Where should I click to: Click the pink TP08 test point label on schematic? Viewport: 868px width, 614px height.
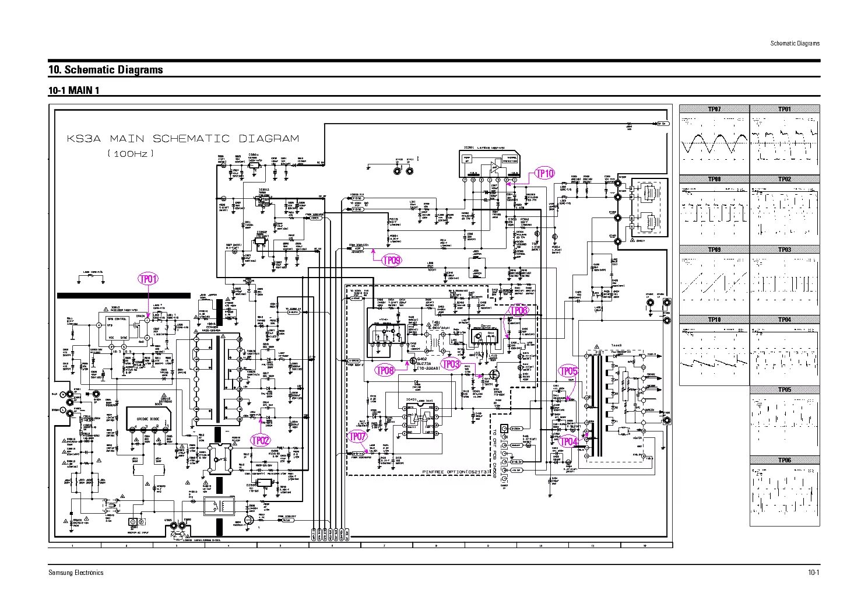pos(385,370)
